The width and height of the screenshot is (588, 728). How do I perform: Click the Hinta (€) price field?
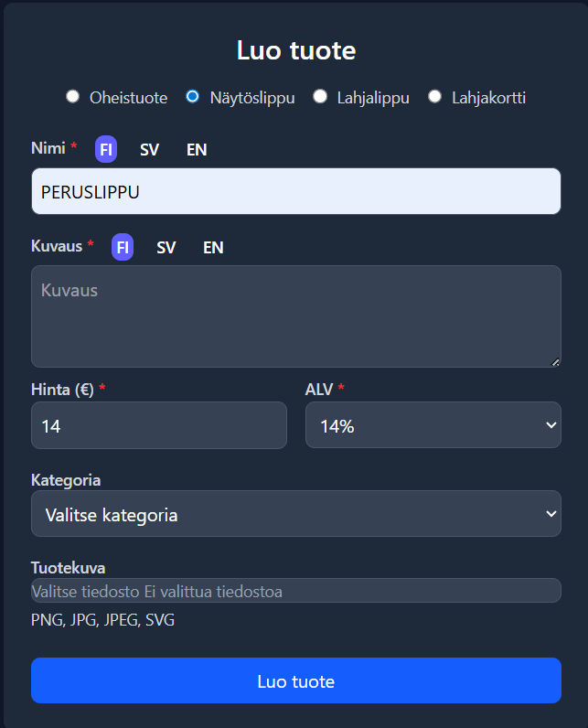158,425
